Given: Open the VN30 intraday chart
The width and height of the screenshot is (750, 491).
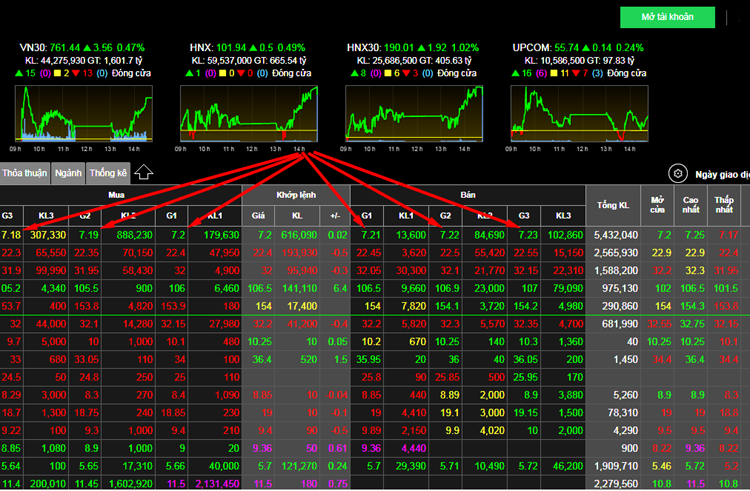Looking at the screenshot, I should pyautogui.click(x=83, y=112).
